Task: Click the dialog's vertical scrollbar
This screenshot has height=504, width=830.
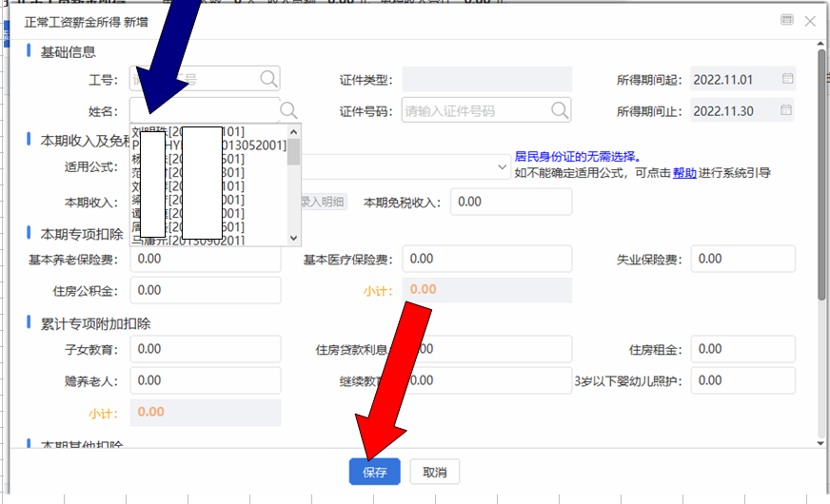Action: [x=821, y=190]
